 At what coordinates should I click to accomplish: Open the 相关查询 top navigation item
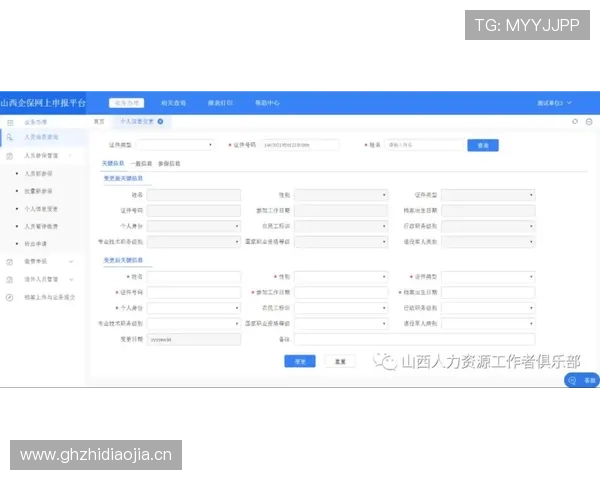coord(173,103)
